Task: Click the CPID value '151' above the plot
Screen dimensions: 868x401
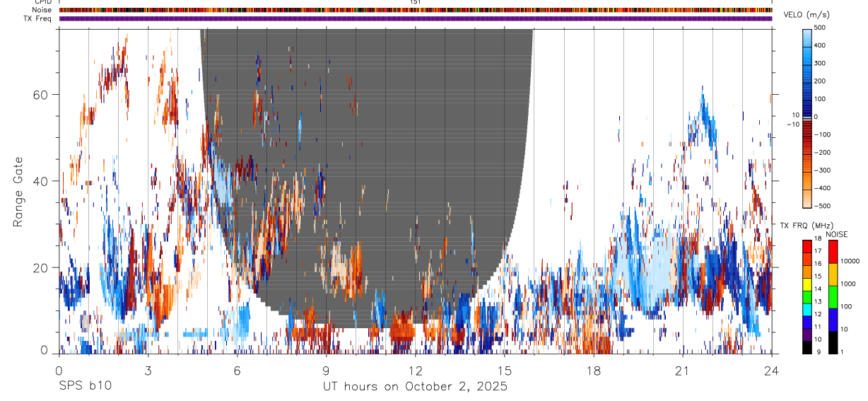Action: (416, 2)
